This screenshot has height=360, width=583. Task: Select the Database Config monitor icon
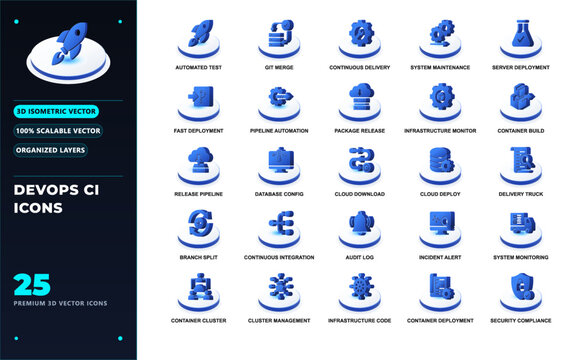point(279,165)
